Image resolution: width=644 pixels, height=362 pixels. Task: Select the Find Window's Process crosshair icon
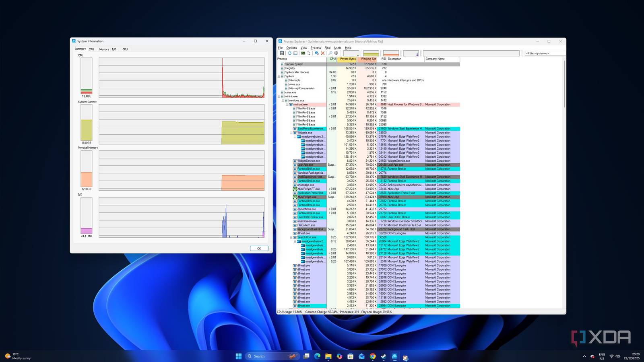tap(336, 53)
